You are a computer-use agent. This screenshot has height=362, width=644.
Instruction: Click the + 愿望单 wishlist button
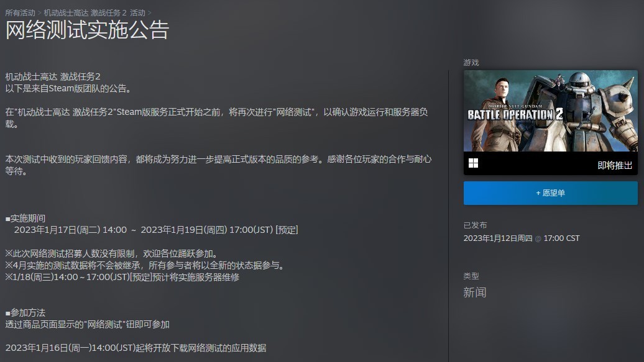(550, 193)
